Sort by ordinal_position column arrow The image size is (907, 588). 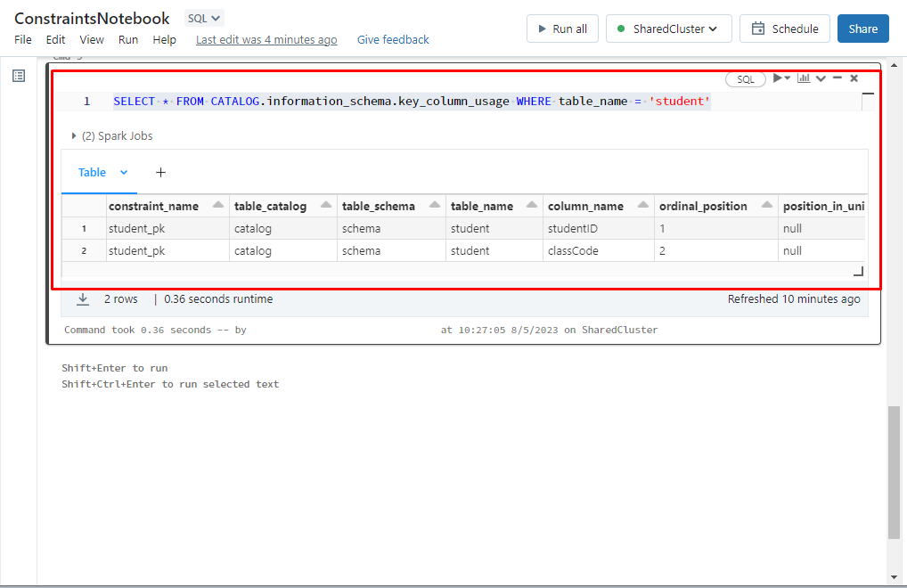coord(766,207)
